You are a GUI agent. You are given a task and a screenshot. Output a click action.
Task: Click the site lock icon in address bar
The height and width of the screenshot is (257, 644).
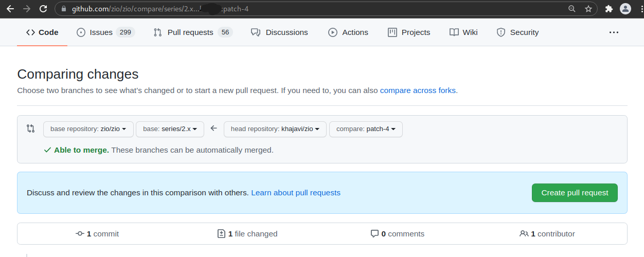[x=64, y=9]
